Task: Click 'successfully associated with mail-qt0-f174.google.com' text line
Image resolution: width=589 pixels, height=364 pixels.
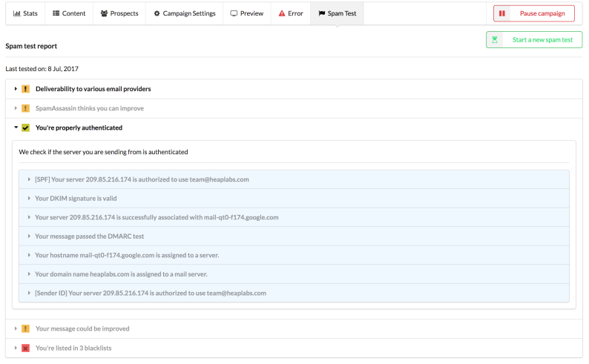Action: [157, 217]
